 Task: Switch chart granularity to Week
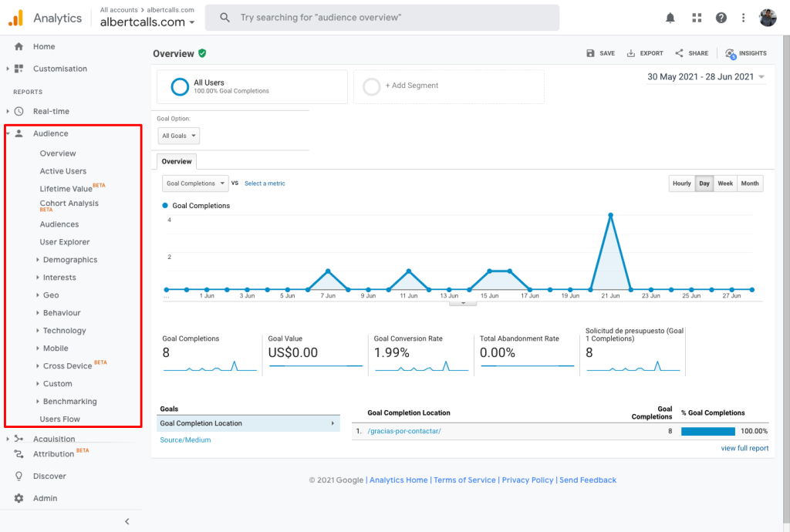point(725,184)
